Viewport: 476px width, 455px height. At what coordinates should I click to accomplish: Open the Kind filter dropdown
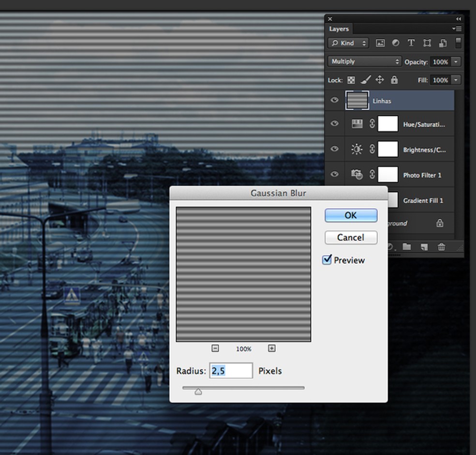pos(348,43)
